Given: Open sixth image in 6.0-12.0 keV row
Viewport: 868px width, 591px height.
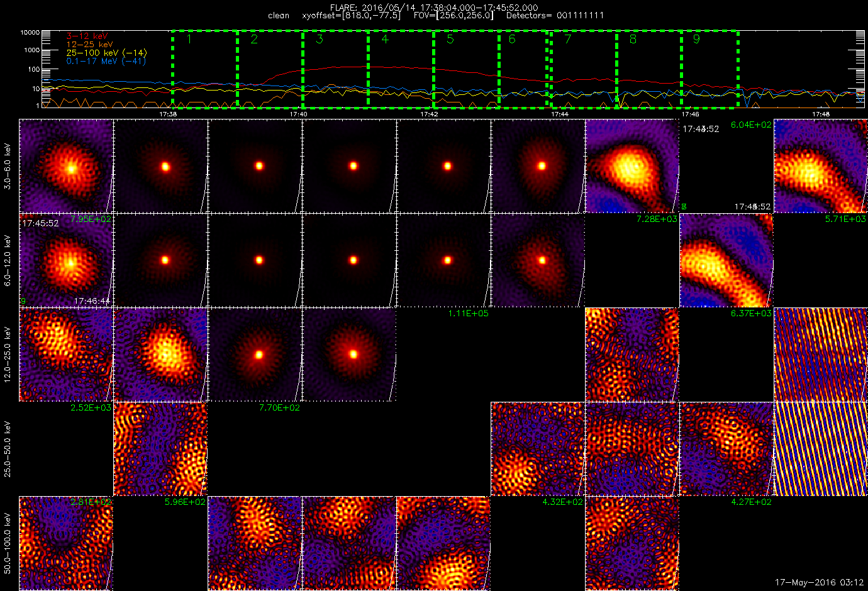Looking at the screenshot, I should [538, 260].
